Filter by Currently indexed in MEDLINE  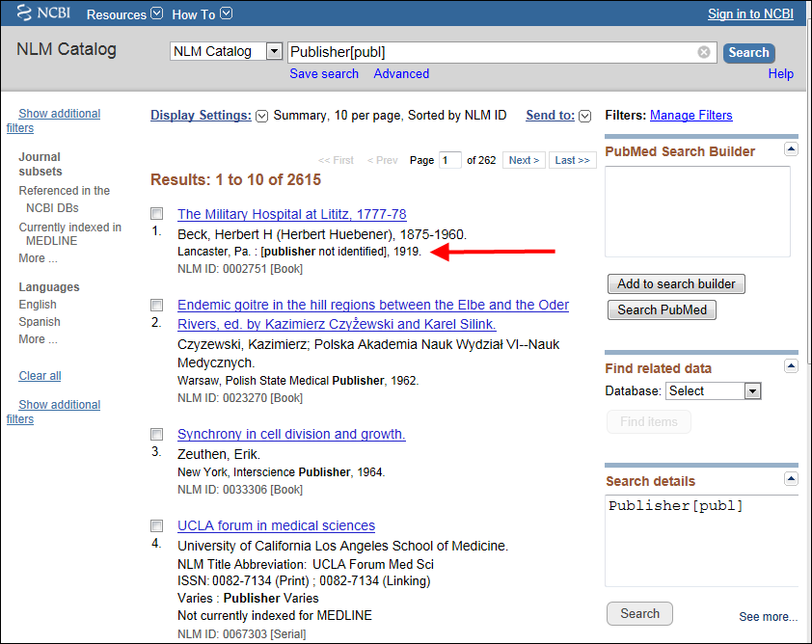pyautogui.click(x=69, y=234)
